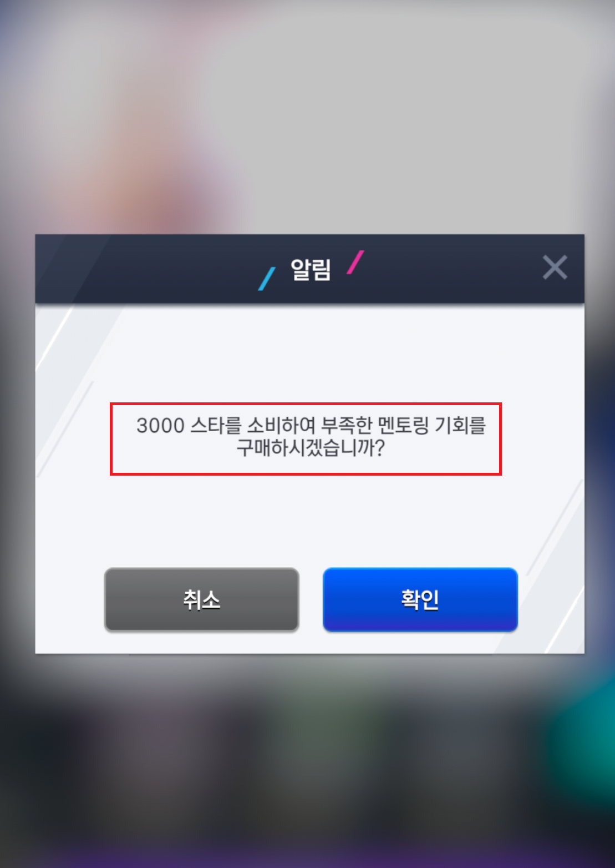
Task: Click the gray 취소 button
Action: point(202,599)
